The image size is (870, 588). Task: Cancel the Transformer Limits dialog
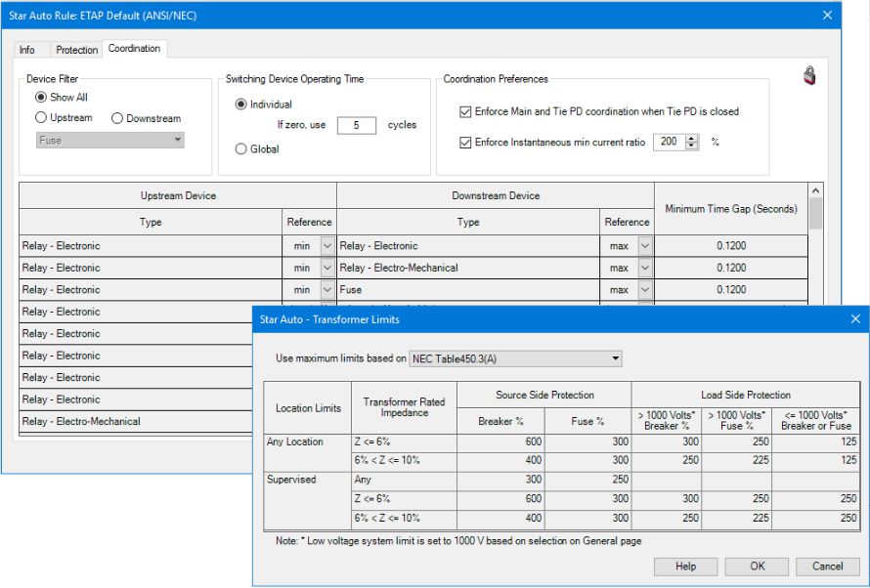tap(827, 566)
